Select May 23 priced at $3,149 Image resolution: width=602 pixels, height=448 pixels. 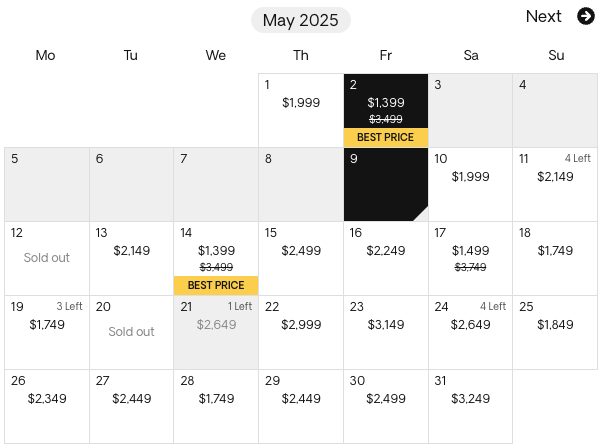[386, 332]
